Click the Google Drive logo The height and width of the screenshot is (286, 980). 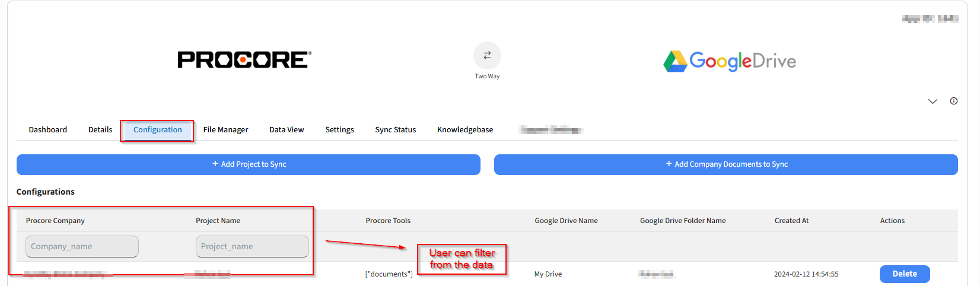click(729, 61)
